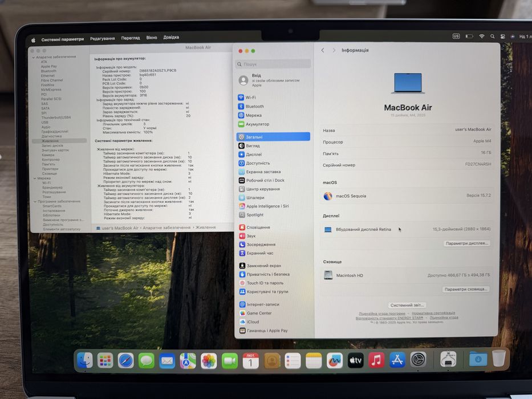Open Apple Intelligence і Siri settings
Viewport: 532px width, 399px height.
[263, 206]
